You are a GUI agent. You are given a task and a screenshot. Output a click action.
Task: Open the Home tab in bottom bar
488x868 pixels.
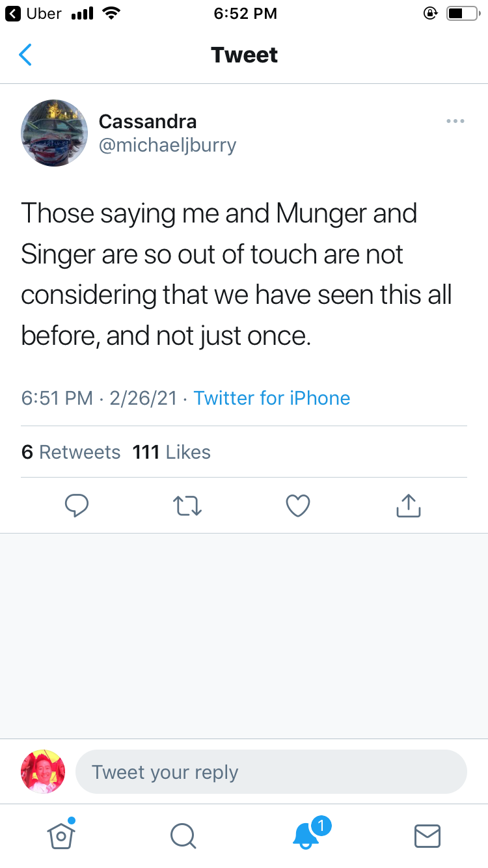[61, 835]
